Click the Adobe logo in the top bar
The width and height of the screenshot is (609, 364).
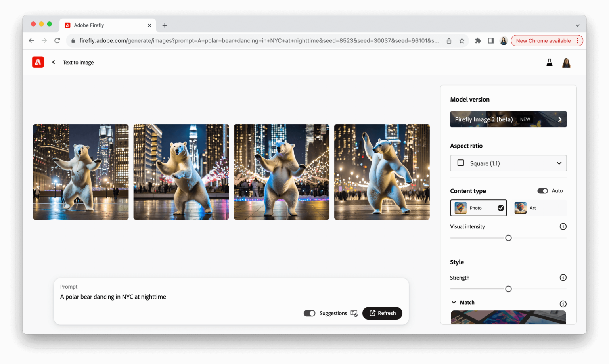coord(38,62)
